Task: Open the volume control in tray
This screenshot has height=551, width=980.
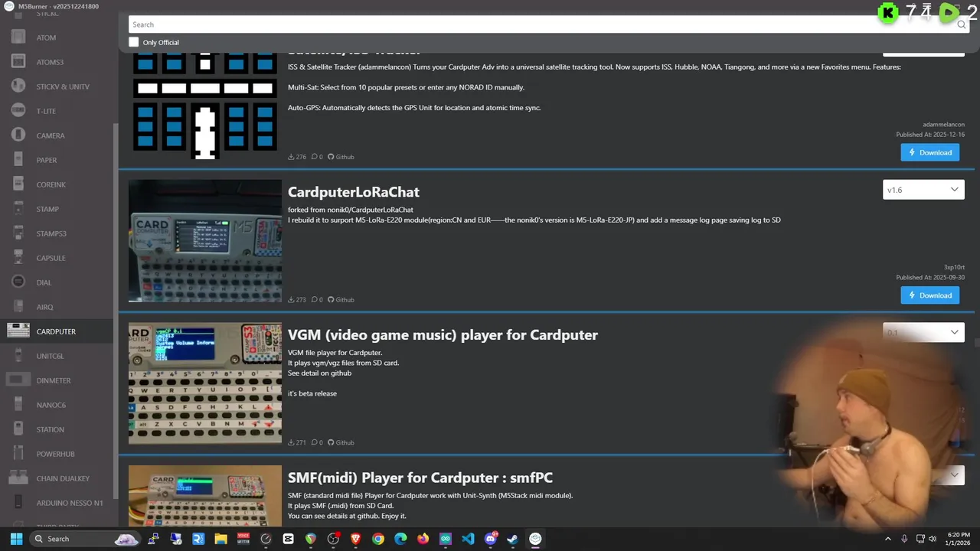Action: [933, 539]
